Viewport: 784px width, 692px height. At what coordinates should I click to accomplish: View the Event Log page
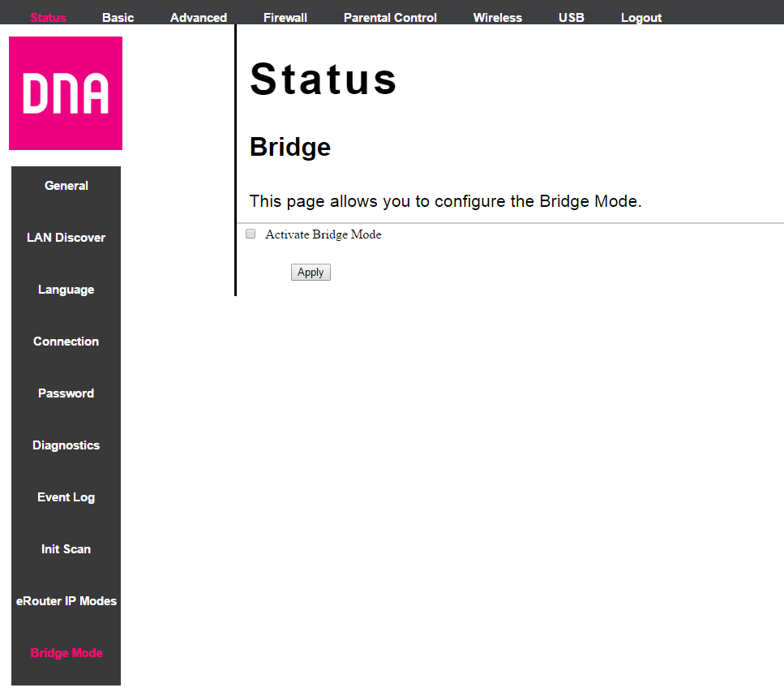click(66, 497)
